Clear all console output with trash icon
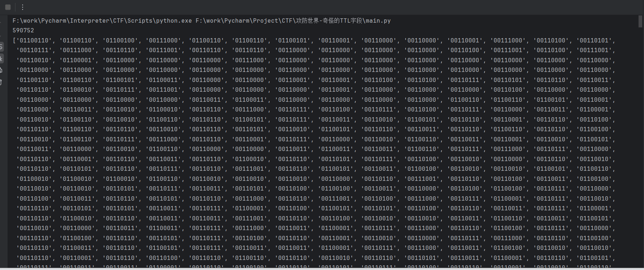This screenshot has height=270, width=644. tap(1, 82)
